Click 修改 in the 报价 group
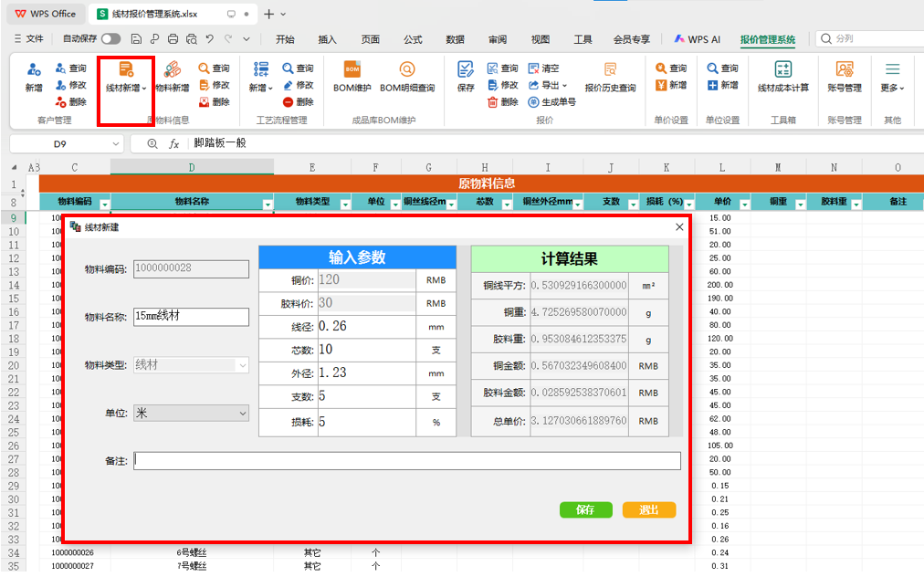The image size is (924, 577). [503, 85]
